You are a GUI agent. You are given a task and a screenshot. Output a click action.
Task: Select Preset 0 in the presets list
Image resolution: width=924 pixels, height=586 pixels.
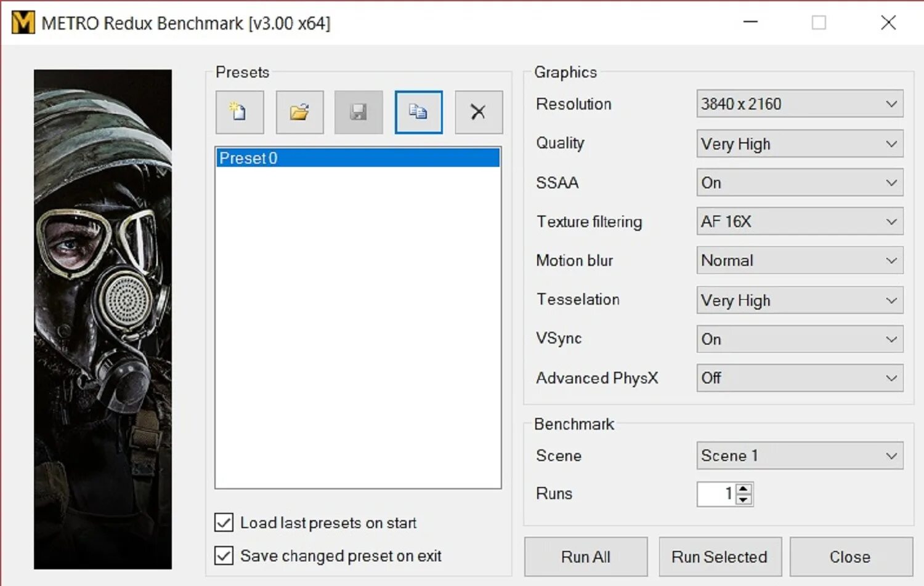358,158
